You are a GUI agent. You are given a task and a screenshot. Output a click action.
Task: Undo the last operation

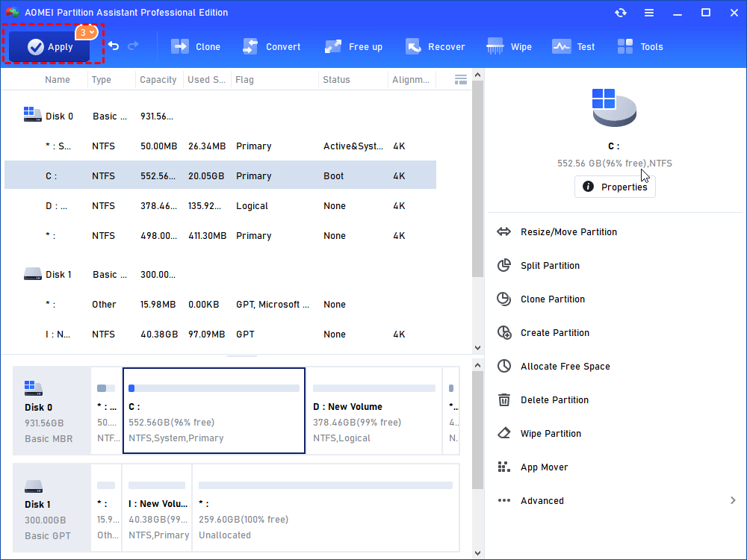[114, 46]
